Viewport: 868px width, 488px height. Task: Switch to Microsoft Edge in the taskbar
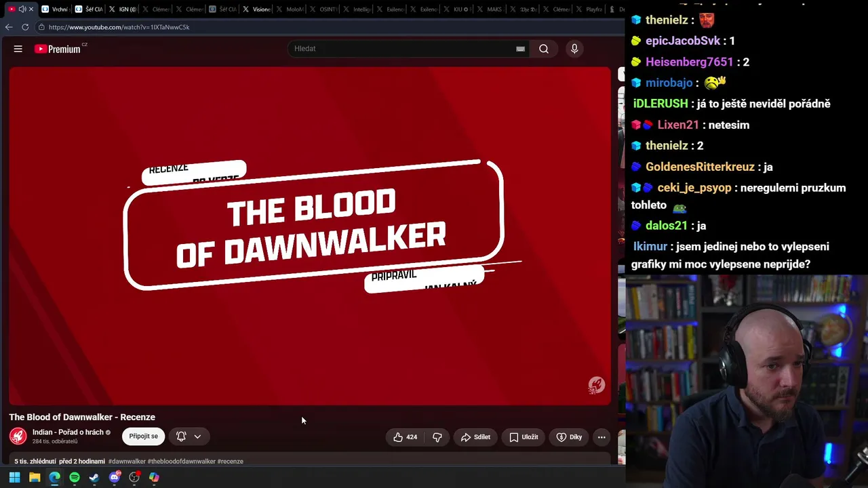click(54, 477)
